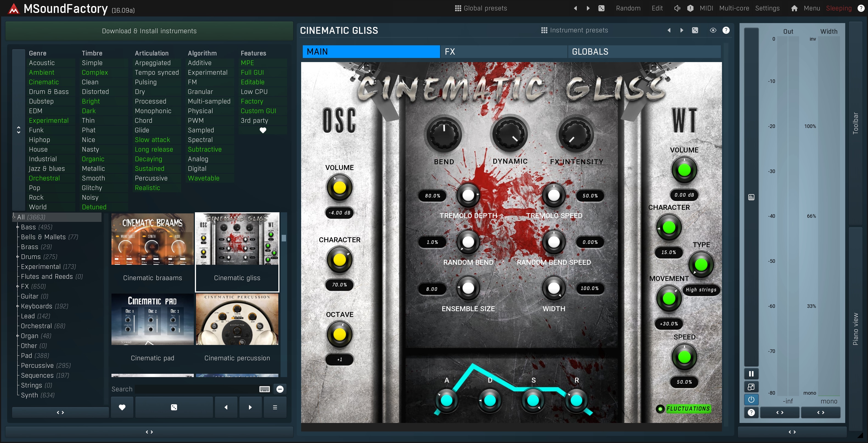The image size is (868, 443).
Task: Go to next instrument preset
Action: [682, 30]
